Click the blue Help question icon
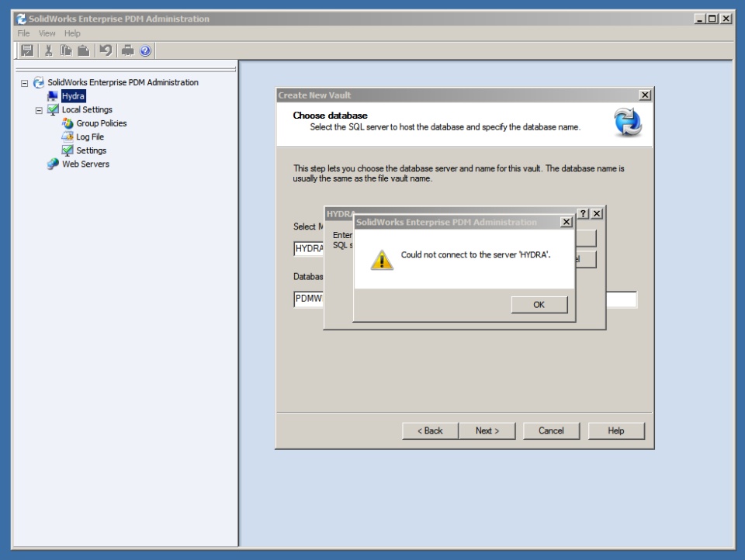 tap(145, 50)
